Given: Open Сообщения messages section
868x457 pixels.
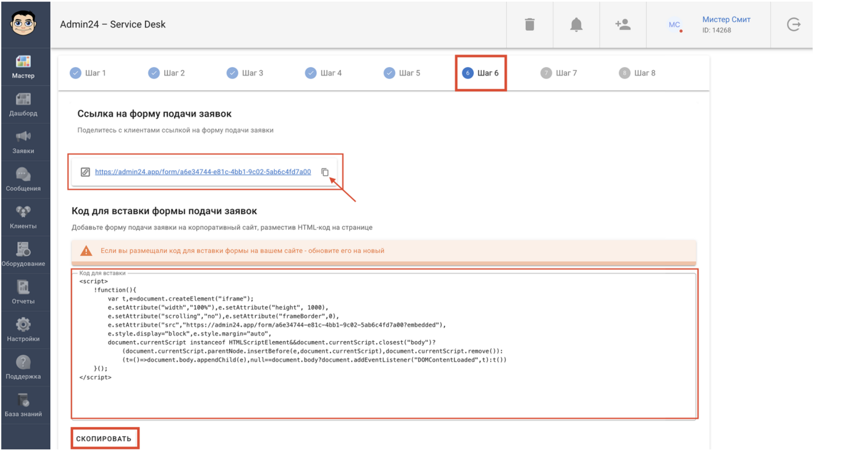Looking at the screenshot, I should point(23,180).
